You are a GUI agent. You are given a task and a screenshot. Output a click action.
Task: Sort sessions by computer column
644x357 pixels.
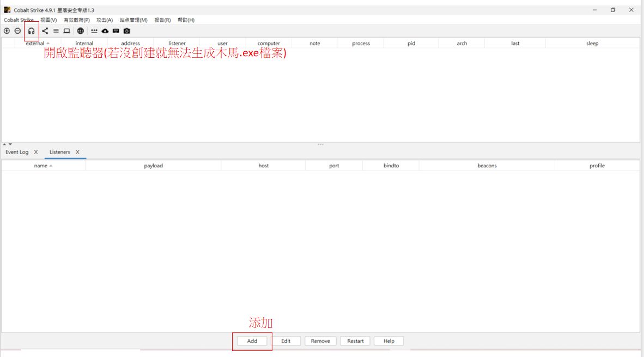269,43
